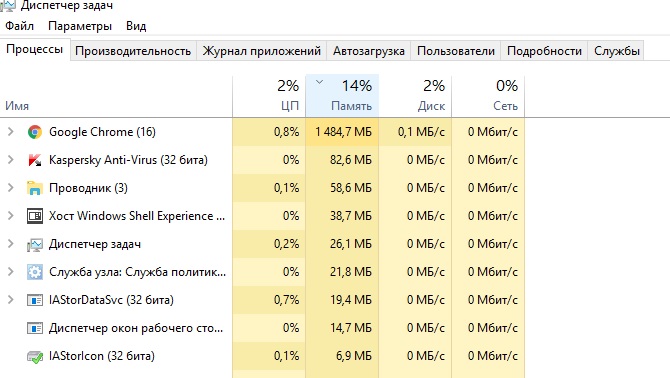Open the Службы tab
The image size is (670, 378).
tap(617, 51)
